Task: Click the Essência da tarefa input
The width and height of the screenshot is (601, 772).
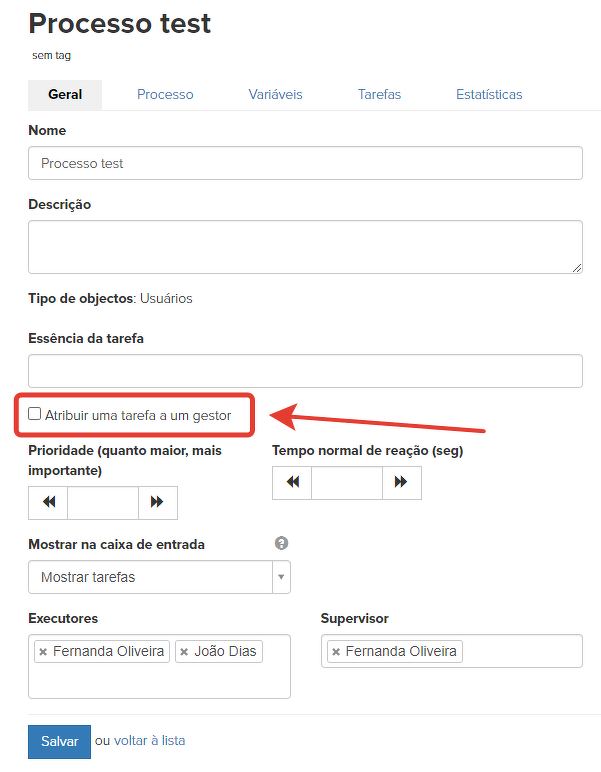Action: (x=305, y=371)
